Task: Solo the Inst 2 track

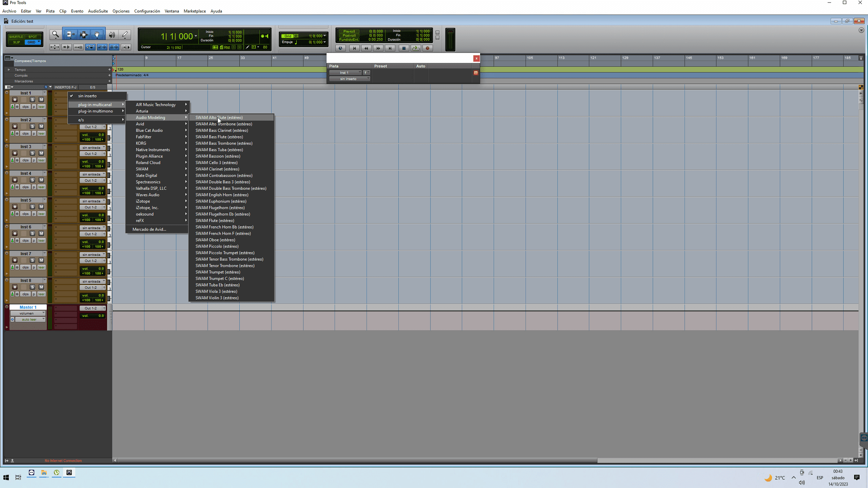Action: 32,126
